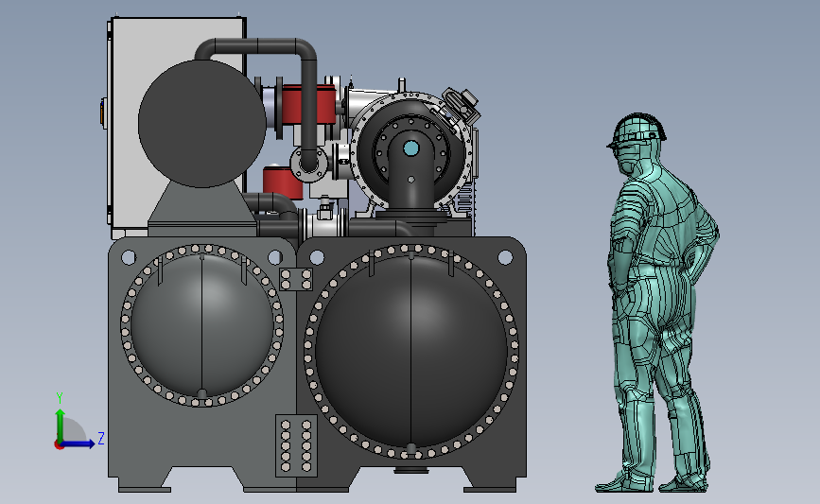820x504 pixels.
Task: Select the smaller left vessel dome end cap
Action: pyautogui.click(x=201, y=325)
